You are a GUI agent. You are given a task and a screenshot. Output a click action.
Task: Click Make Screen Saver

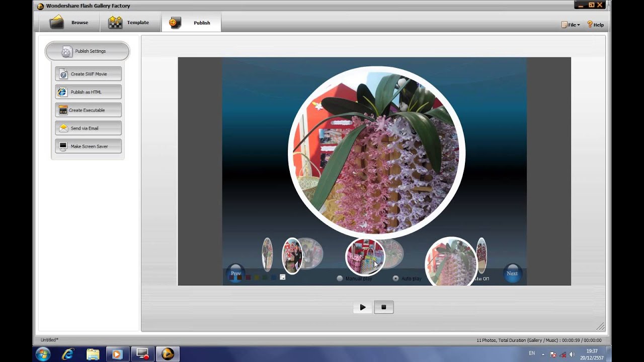tap(89, 146)
